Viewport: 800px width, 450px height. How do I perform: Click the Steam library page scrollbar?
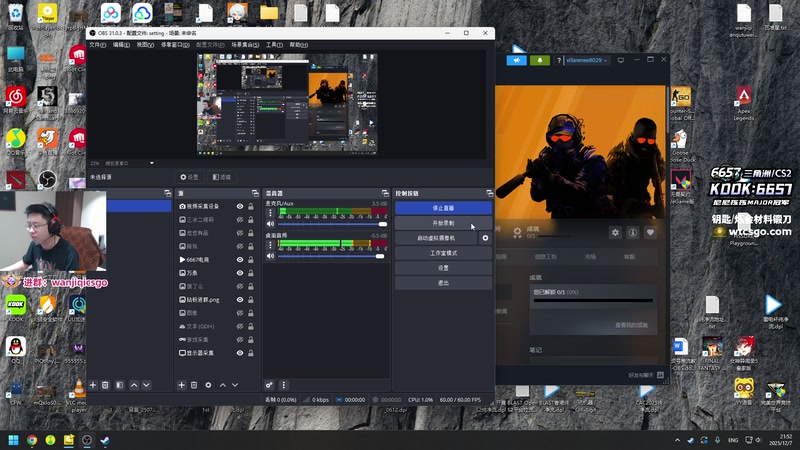(x=668, y=110)
